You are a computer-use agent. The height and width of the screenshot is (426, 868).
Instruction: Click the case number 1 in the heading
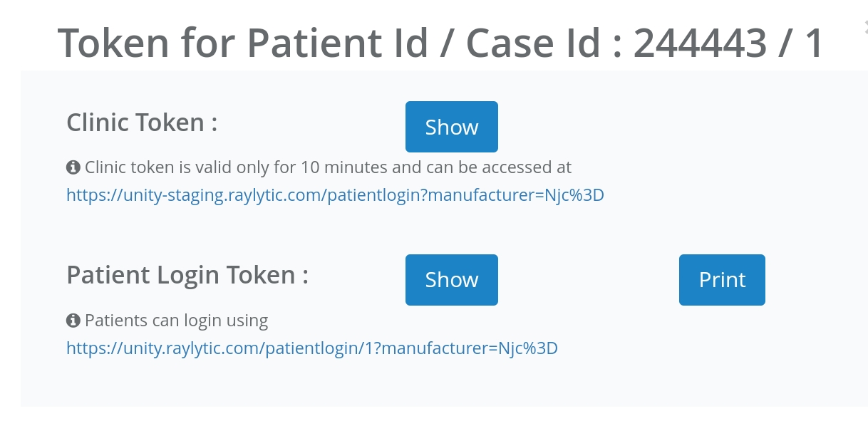[x=813, y=44]
